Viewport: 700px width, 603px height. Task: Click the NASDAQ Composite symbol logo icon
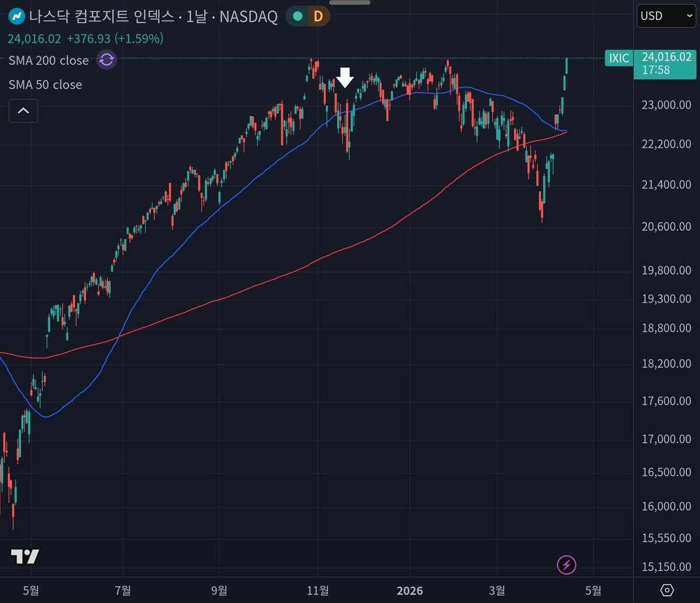point(16,16)
